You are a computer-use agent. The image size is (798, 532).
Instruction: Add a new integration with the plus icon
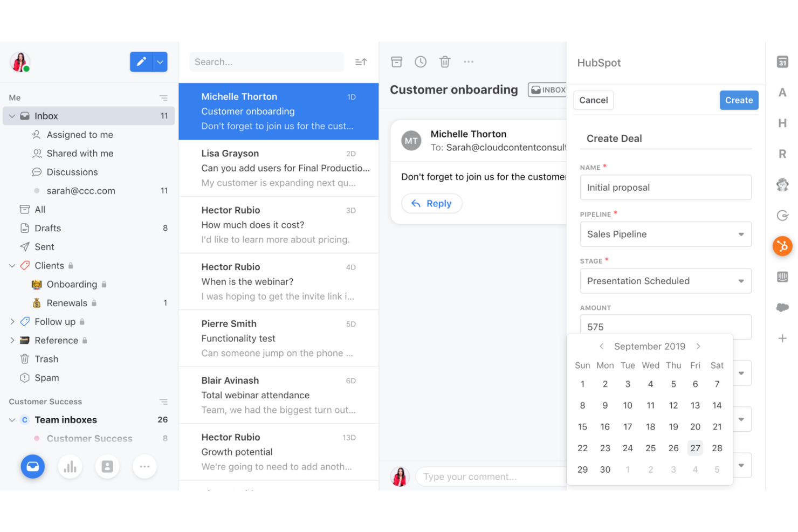[x=782, y=338]
